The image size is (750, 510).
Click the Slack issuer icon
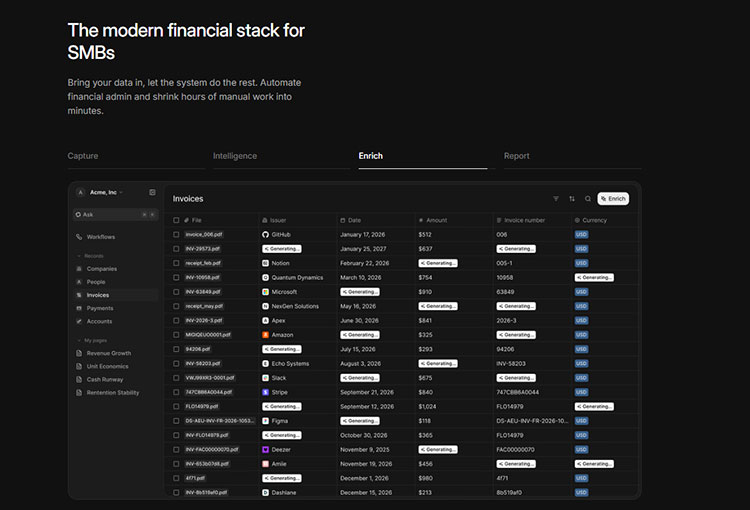coord(265,378)
